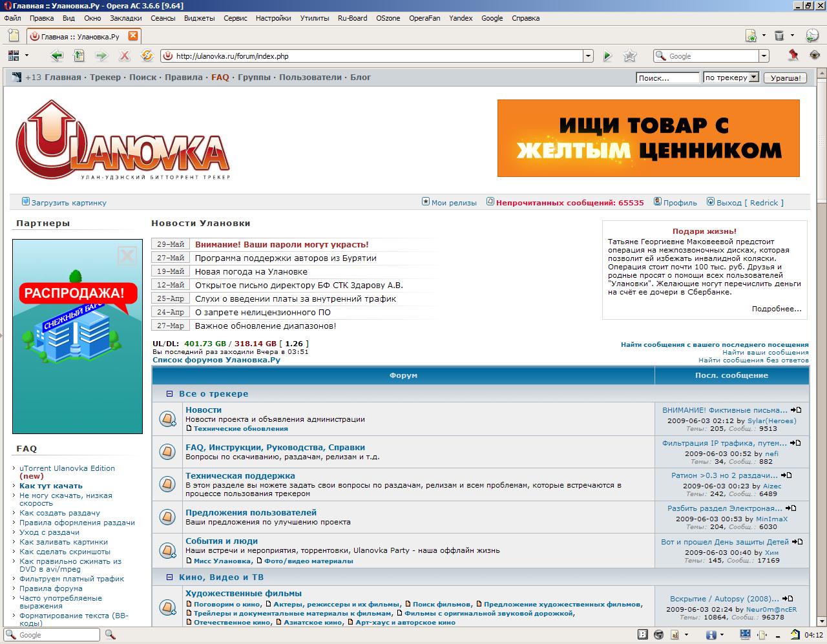The height and width of the screenshot is (644, 827).
Task: Open 'Внимание! Ваши пароли могут украсть!' news
Action: [x=282, y=244]
